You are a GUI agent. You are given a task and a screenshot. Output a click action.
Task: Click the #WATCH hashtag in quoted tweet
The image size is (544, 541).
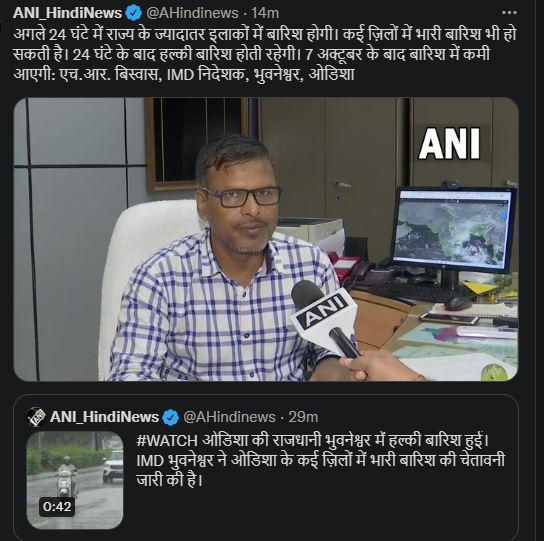(167, 441)
